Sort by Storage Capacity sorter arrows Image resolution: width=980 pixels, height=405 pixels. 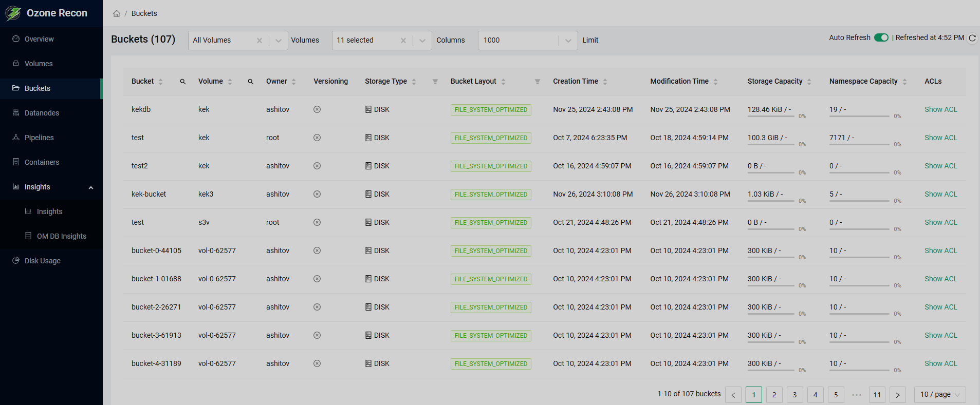tap(809, 82)
